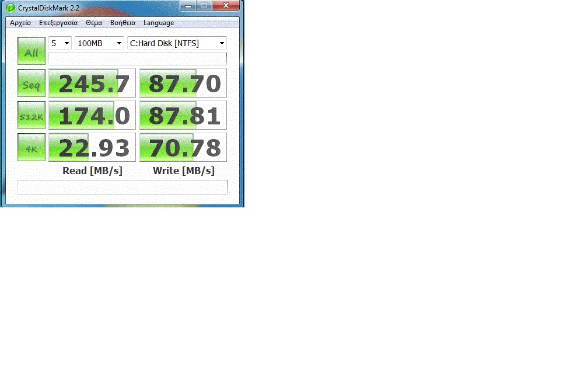Click the CrystalDiskMark 2.2 title text

point(48,8)
